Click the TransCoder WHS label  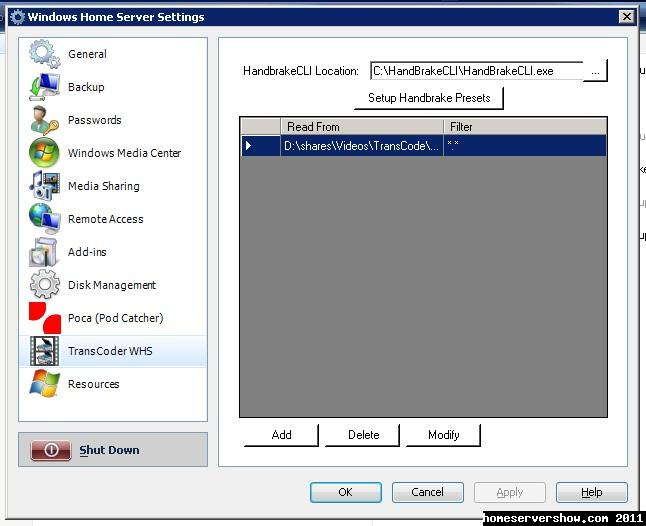point(110,351)
